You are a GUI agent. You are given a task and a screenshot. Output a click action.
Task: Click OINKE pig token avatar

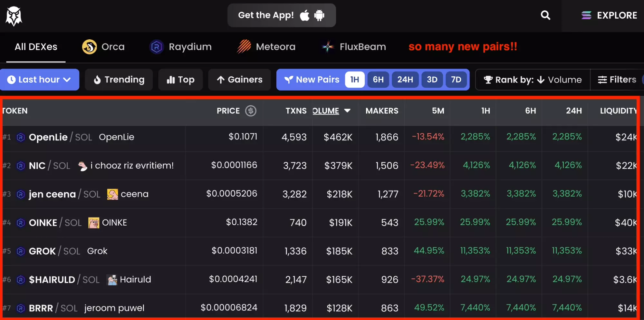[x=94, y=223]
